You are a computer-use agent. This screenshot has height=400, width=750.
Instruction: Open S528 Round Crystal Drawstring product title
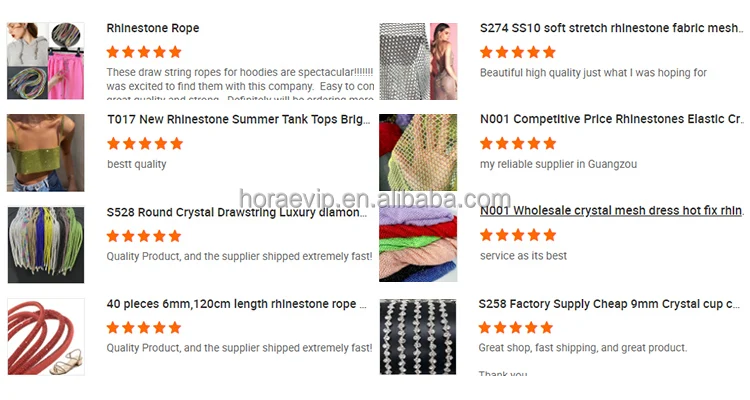click(237, 212)
